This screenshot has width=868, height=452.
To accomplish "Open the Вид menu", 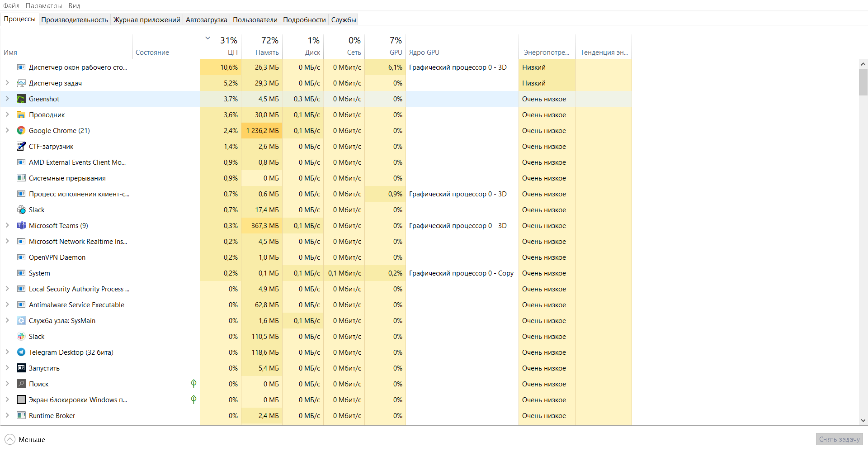I will click(x=75, y=6).
